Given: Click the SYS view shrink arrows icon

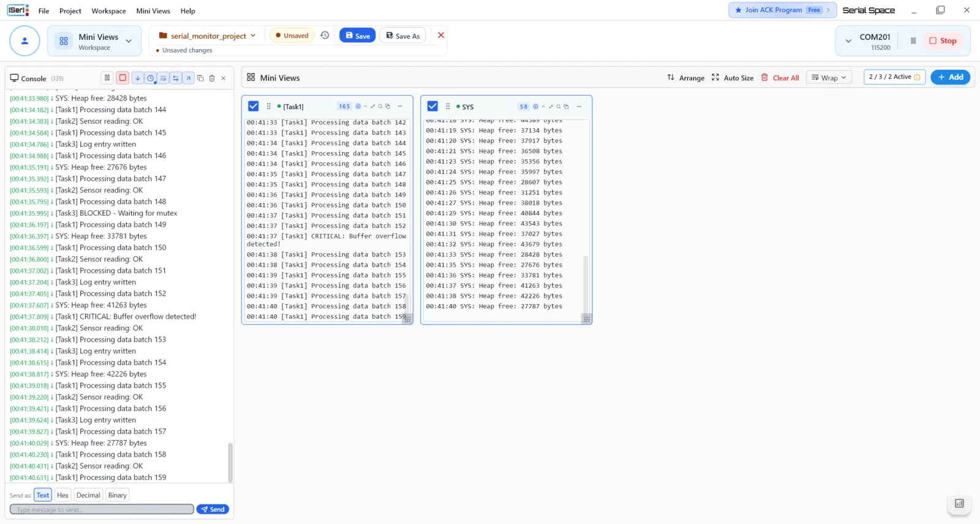Looking at the screenshot, I should (x=551, y=107).
